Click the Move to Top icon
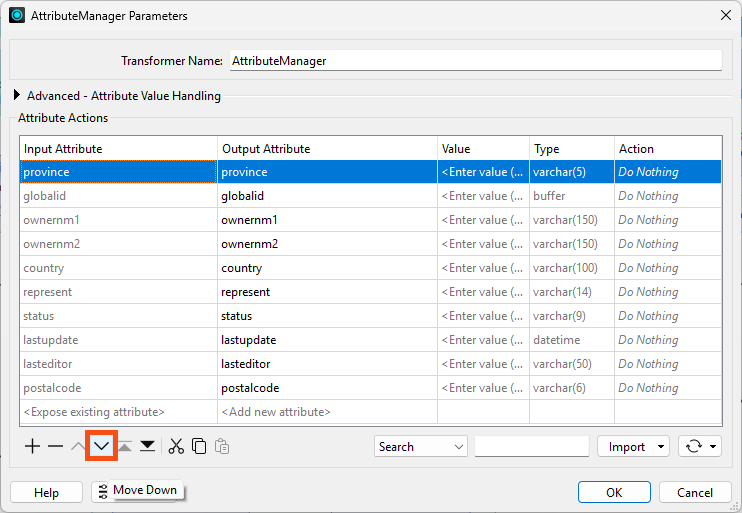742x513 pixels. click(x=124, y=446)
